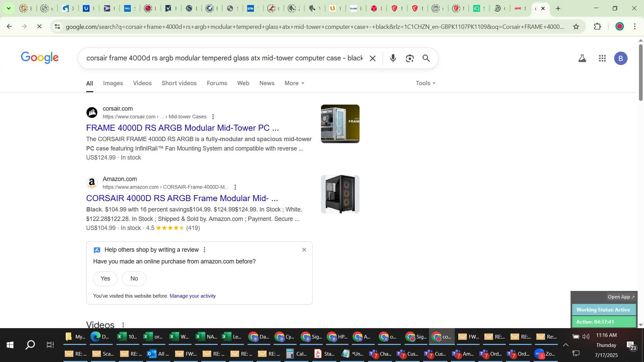The height and width of the screenshot is (362, 644).
Task: Open FRAME 4000D RS ARGB Modular result link
Action: (182, 128)
